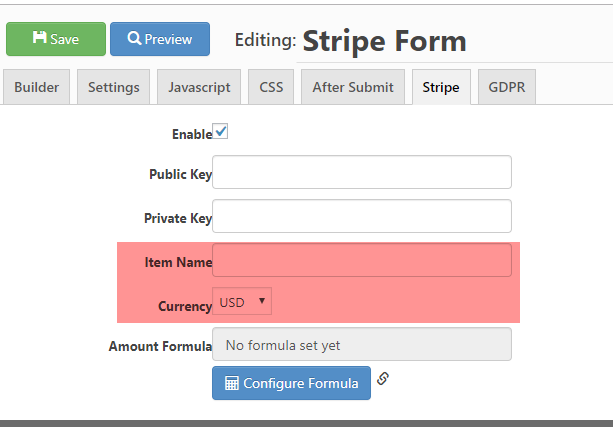The image size is (613, 427).
Task: Click the Configure Formula button
Action: point(291,383)
